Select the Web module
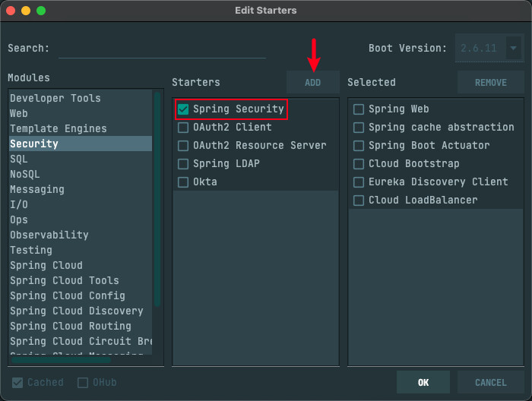This screenshot has height=401, width=532. tap(81, 113)
